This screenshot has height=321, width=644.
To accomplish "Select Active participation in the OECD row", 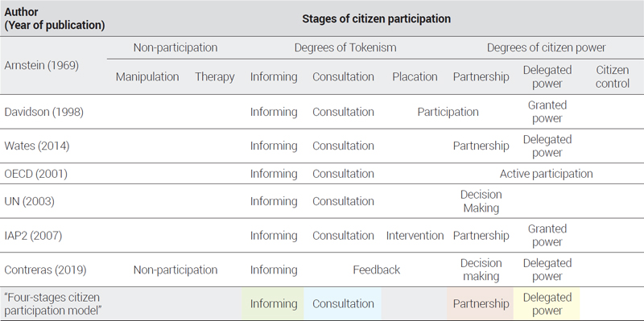I will pyautogui.click(x=547, y=174).
